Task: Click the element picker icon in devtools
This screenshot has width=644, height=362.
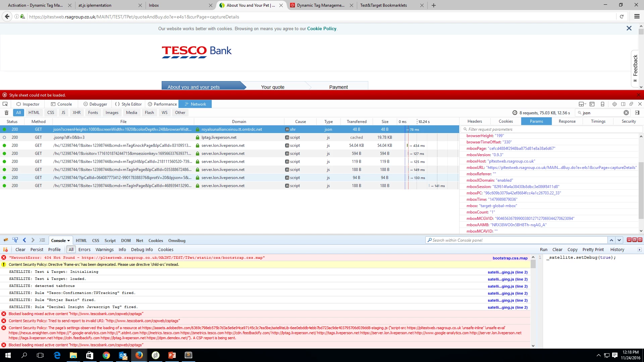Action: 5,104
